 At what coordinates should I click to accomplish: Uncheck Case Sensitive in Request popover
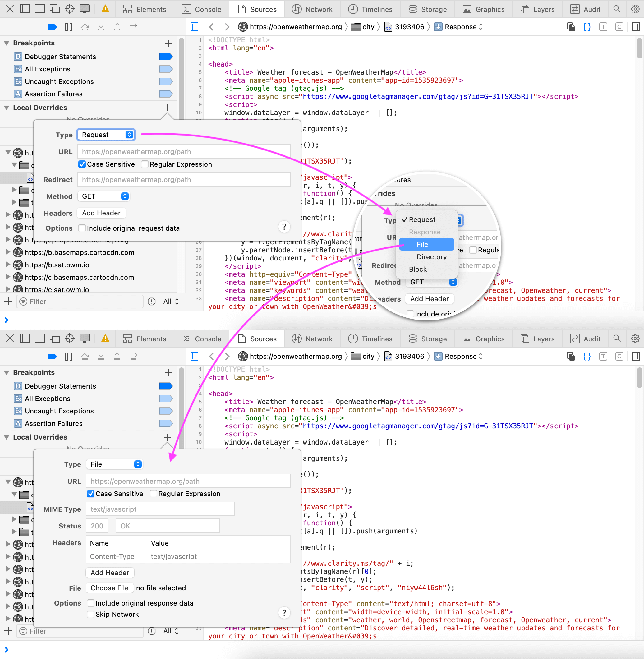point(82,164)
